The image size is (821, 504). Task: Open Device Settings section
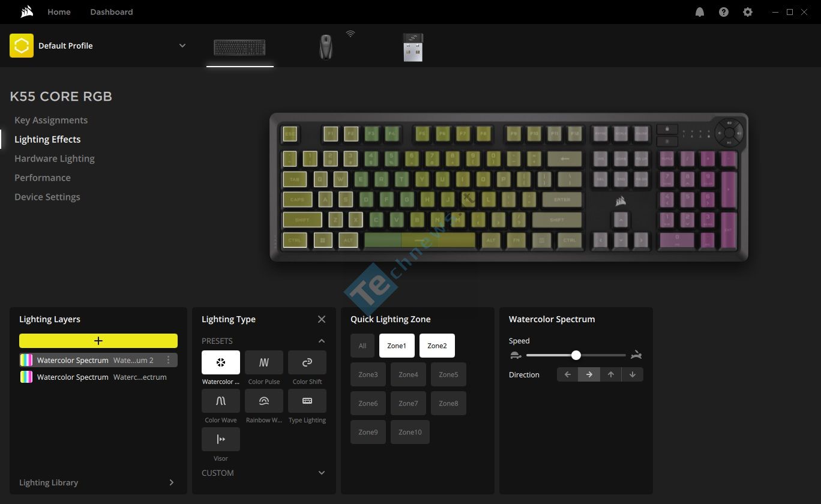pos(47,197)
